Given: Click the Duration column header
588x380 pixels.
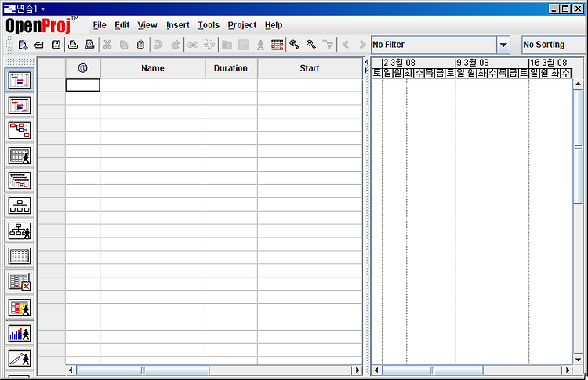Looking at the screenshot, I should 231,68.
